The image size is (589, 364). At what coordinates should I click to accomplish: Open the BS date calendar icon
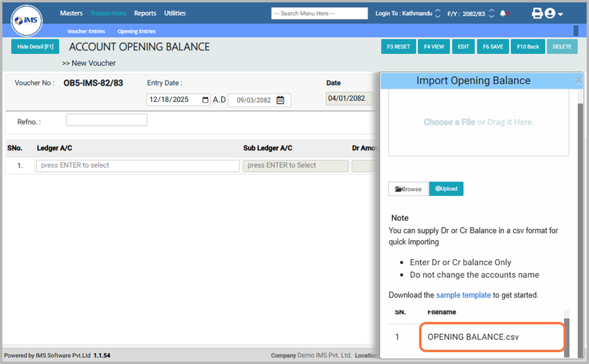pyautogui.click(x=280, y=101)
